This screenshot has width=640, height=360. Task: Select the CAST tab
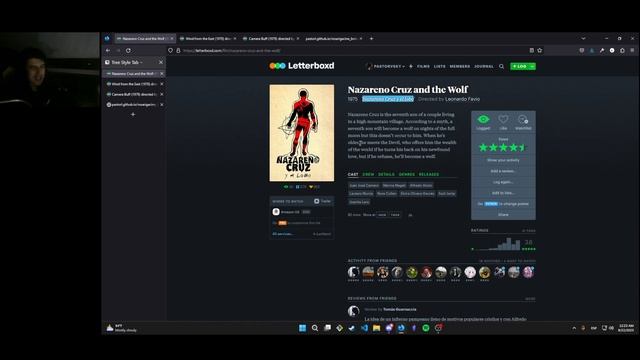click(x=353, y=174)
